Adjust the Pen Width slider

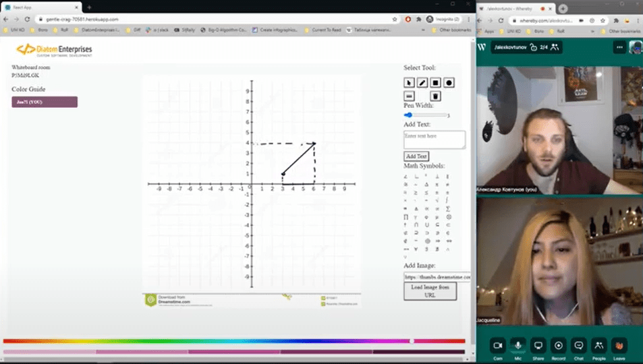426,115
